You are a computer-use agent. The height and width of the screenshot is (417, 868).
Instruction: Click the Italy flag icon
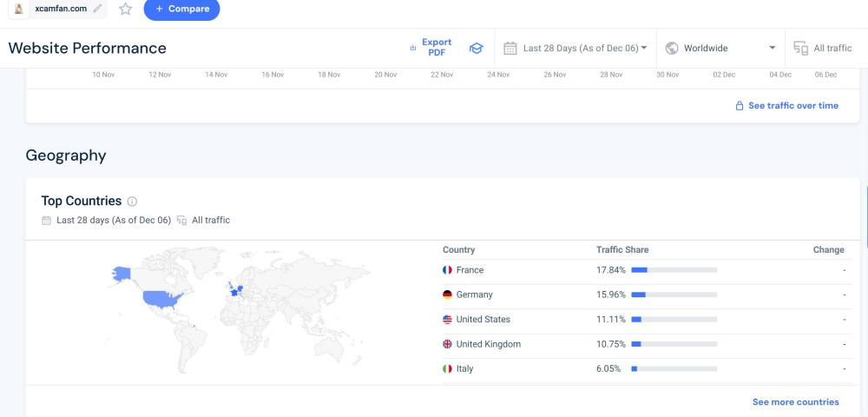pyautogui.click(x=447, y=368)
